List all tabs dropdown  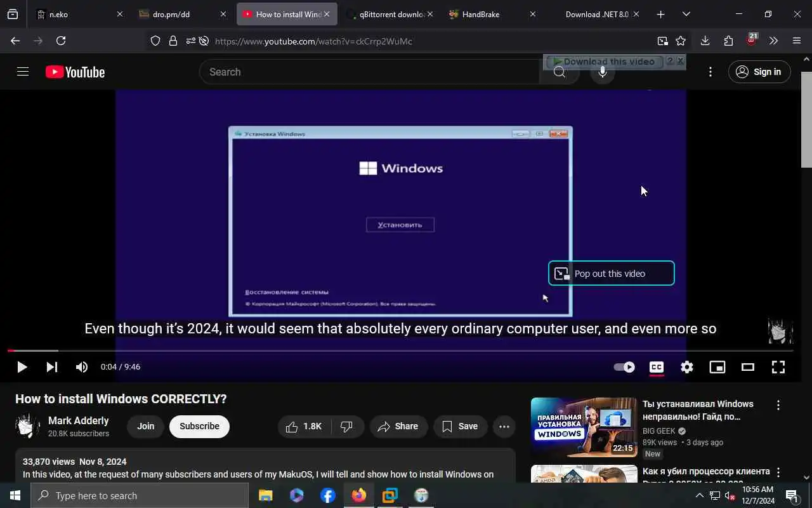click(686, 14)
